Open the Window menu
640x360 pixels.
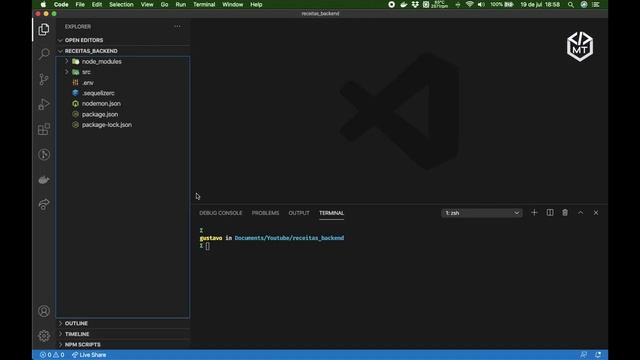233,4
